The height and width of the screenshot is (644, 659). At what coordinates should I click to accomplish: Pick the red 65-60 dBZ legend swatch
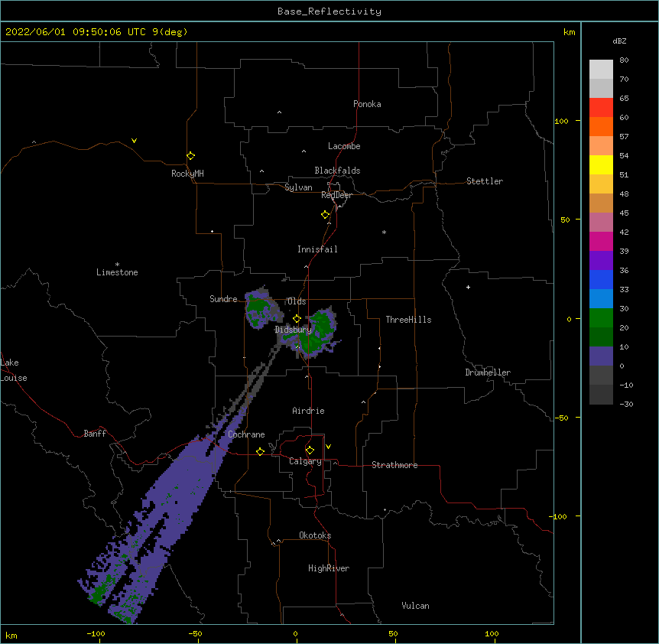tap(601, 107)
